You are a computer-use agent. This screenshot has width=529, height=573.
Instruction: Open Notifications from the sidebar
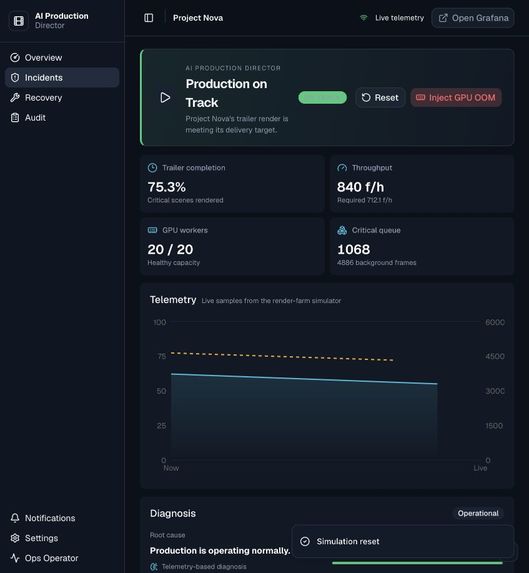pos(62,518)
